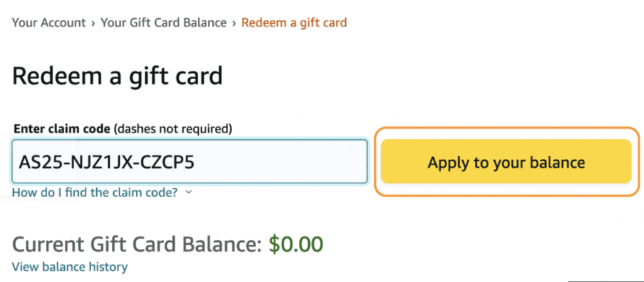Click the Current Gift Card Balance label
Image resolution: width=644 pixels, height=282 pixels.
click(x=136, y=244)
